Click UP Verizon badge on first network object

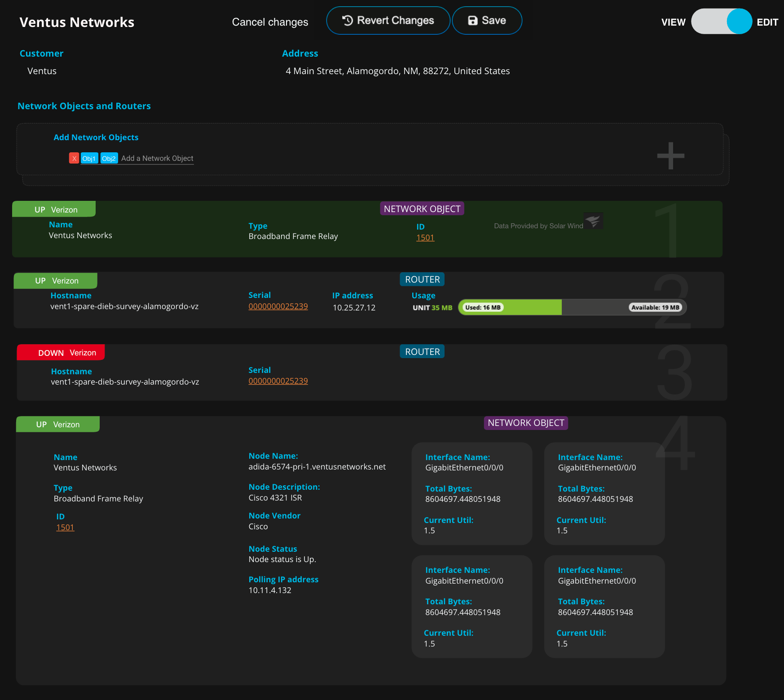pos(54,209)
